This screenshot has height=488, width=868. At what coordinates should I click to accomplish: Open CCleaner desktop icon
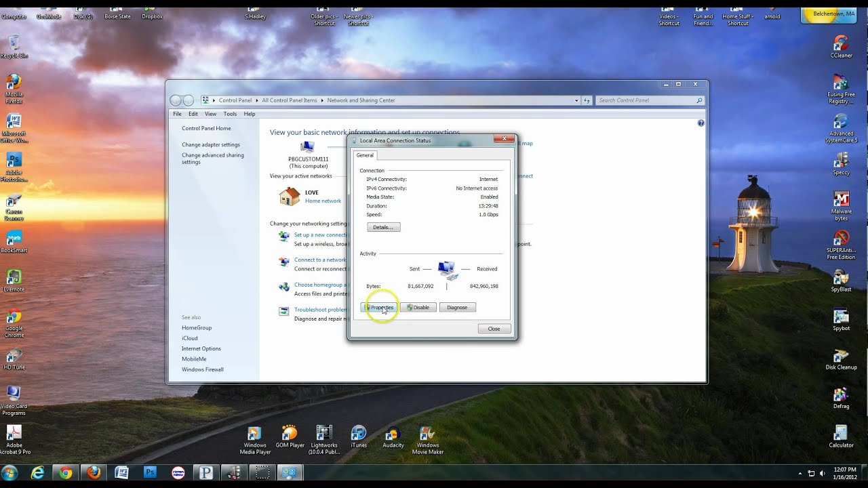[x=841, y=45]
